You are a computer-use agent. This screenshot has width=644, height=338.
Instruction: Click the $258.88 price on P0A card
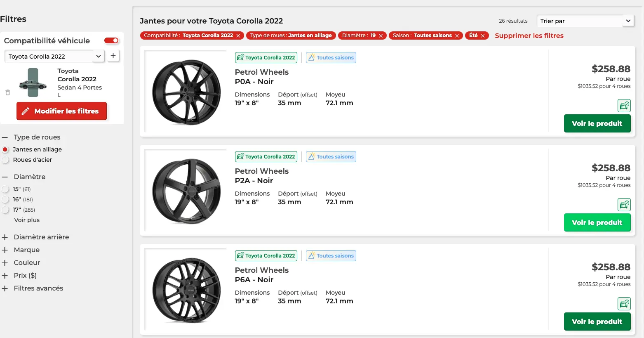611,69
